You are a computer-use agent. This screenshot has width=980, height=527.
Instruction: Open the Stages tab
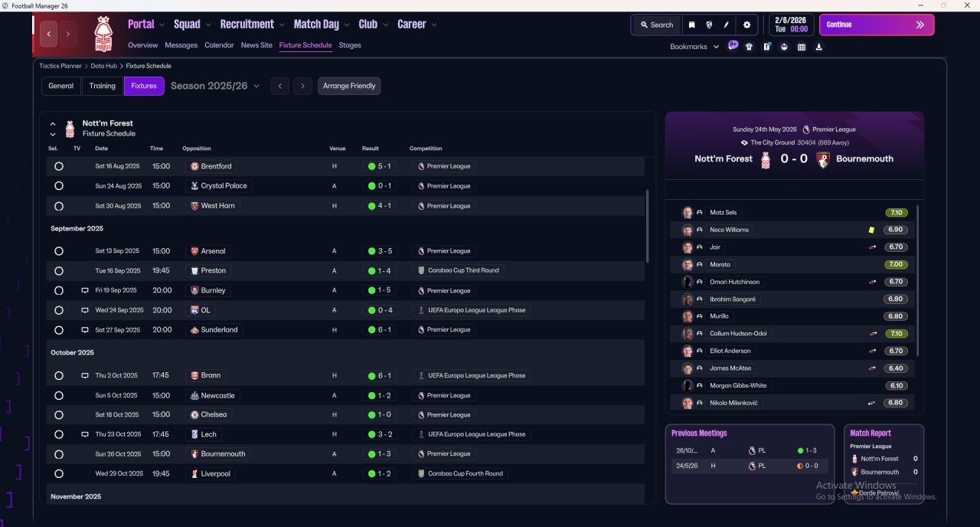click(350, 45)
